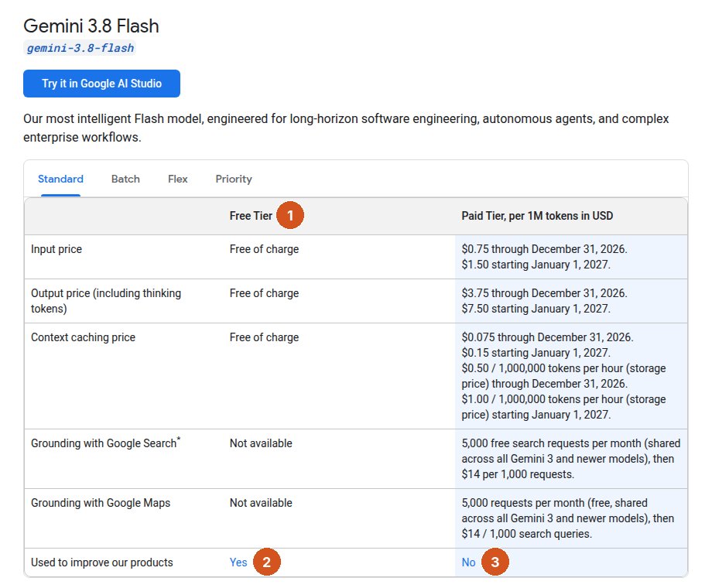Switch to the Batch tab
712x588 pixels.
125,179
